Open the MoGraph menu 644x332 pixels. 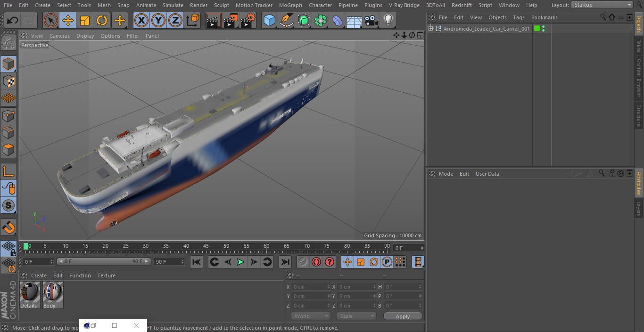click(290, 5)
